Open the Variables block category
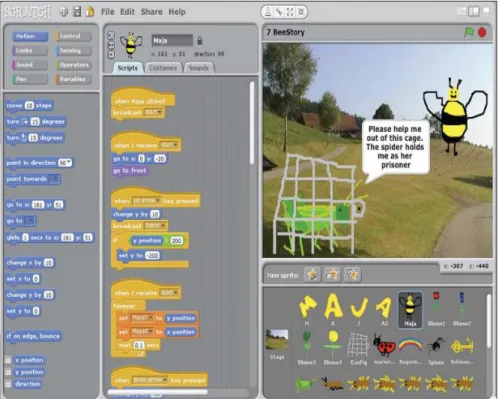499x399 pixels. [74, 79]
